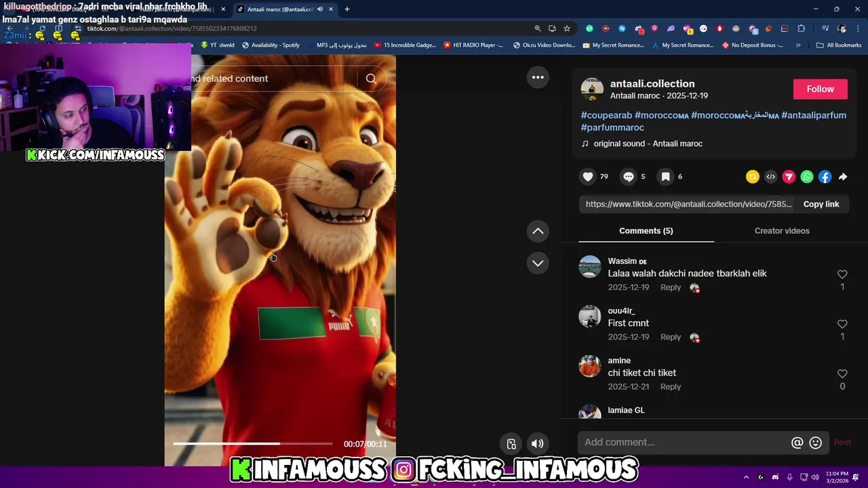Open the Chrome extensions puzzle icon
This screenshot has width=868, height=488.
click(801, 28)
